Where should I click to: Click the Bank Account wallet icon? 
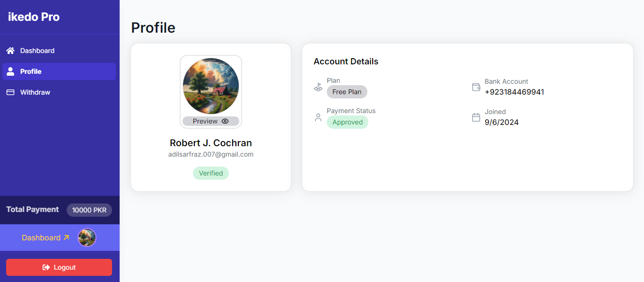click(476, 87)
